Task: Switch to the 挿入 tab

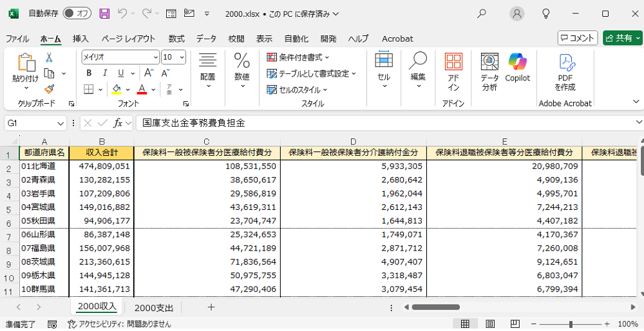Action: pyautogui.click(x=80, y=39)
